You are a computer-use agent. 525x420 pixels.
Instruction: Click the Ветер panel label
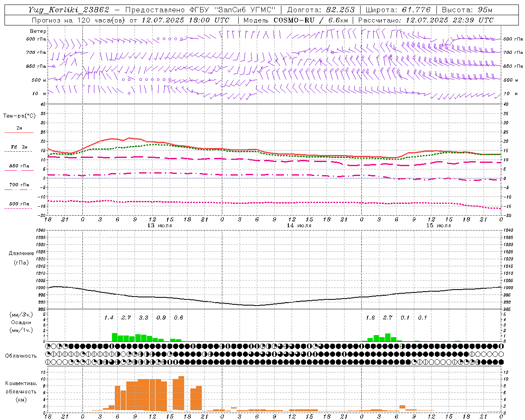38,31
